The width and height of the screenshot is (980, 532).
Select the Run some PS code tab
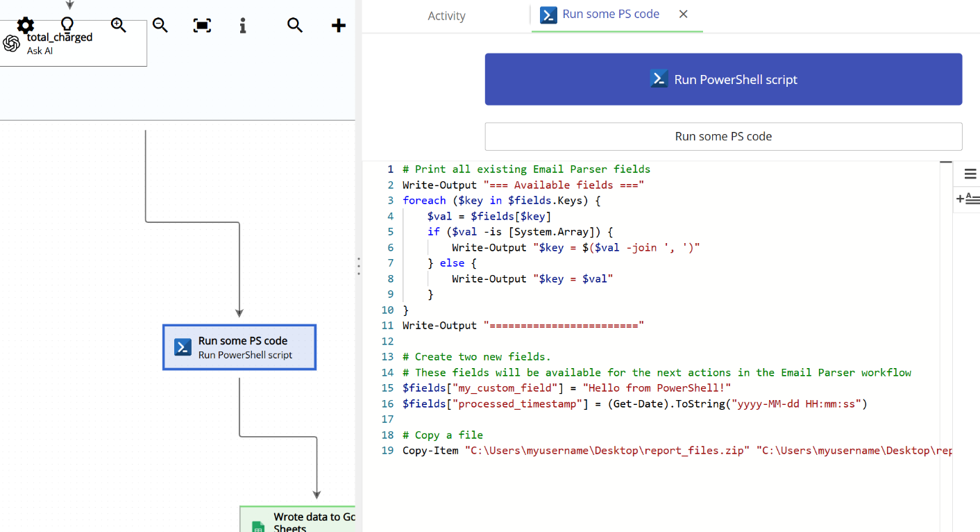tap(611, 14)
